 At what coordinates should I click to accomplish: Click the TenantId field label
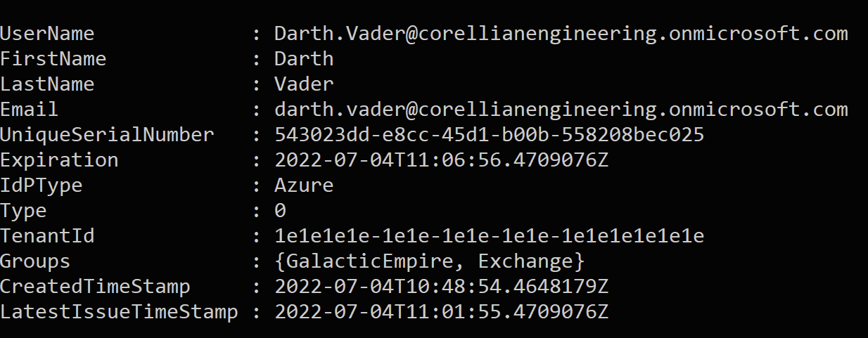[x=47, y=236]
